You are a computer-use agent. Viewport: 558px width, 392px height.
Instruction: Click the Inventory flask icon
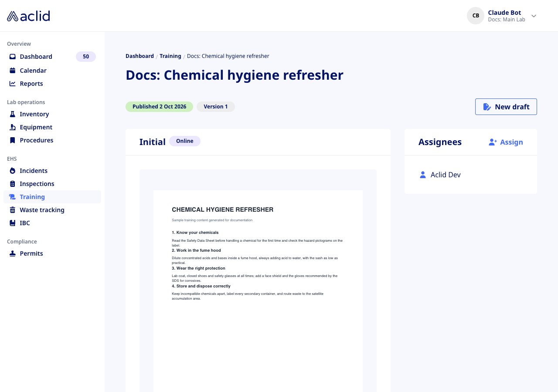[x=13, y=114]
